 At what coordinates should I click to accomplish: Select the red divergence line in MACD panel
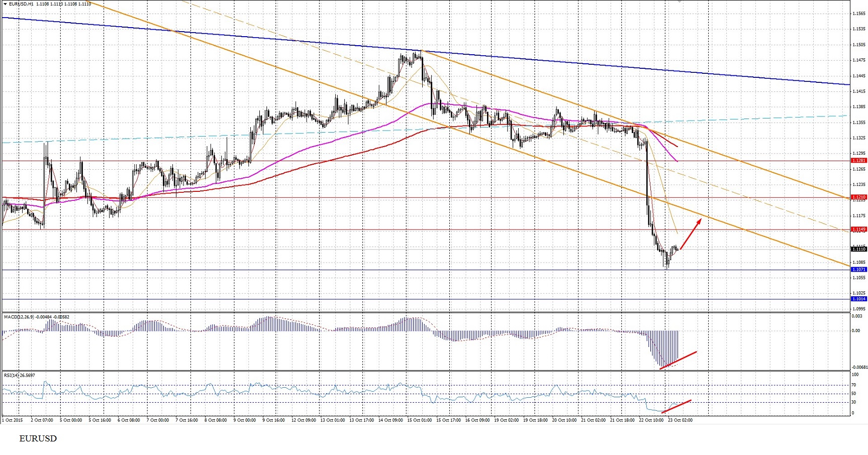pos(678,360)
